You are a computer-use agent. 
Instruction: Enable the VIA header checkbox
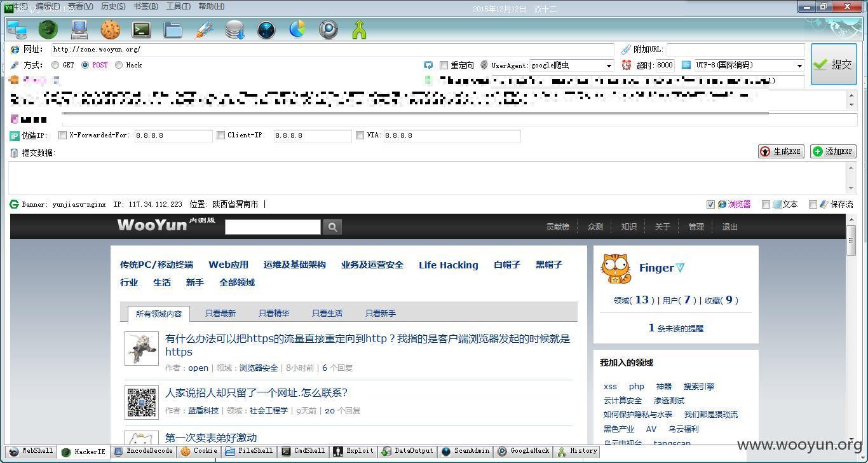(x=360, y=135)
